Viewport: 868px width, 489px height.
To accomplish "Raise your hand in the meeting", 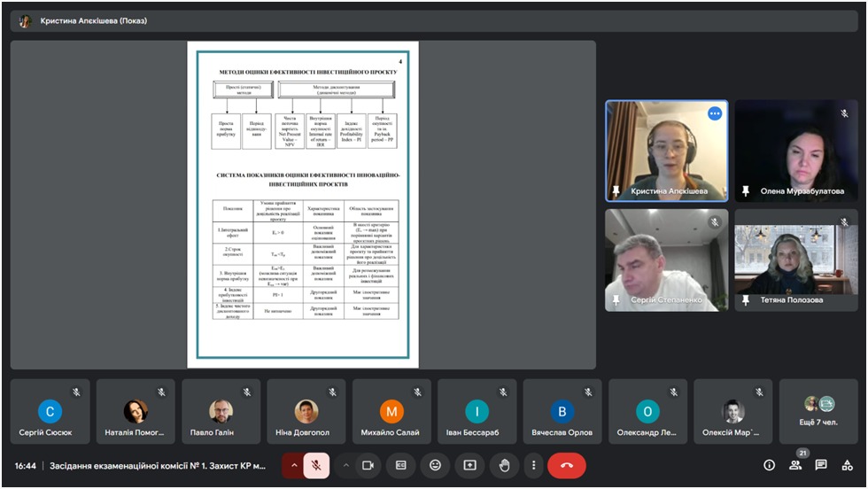I will pyautogui.click(x=504, y=465).
